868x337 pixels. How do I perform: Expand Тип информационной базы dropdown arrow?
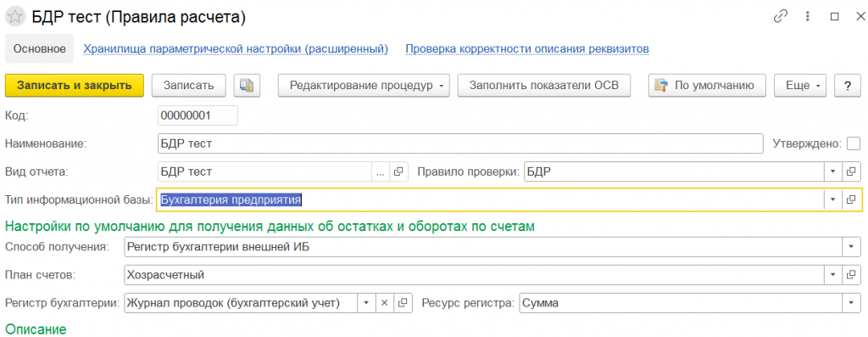[833, 199]
